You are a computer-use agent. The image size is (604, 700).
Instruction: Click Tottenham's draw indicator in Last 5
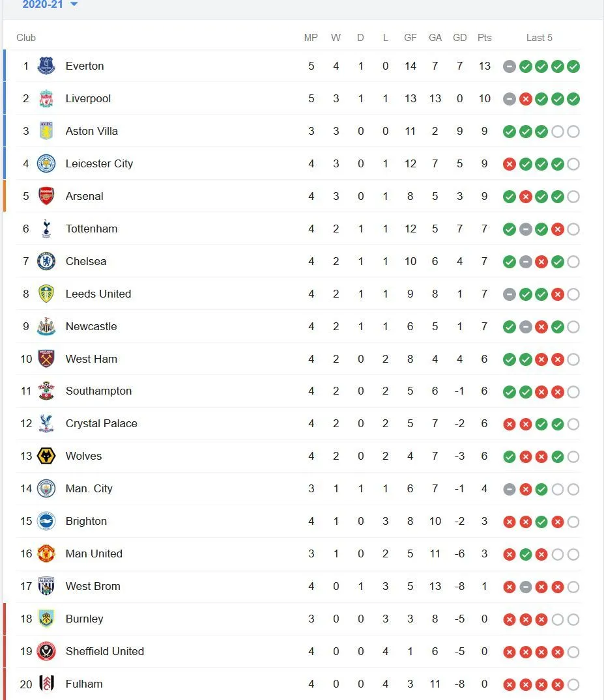[526, 229]
